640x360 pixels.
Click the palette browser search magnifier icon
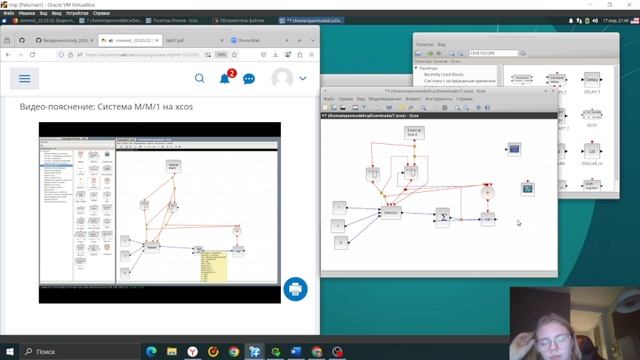(523, 53)
